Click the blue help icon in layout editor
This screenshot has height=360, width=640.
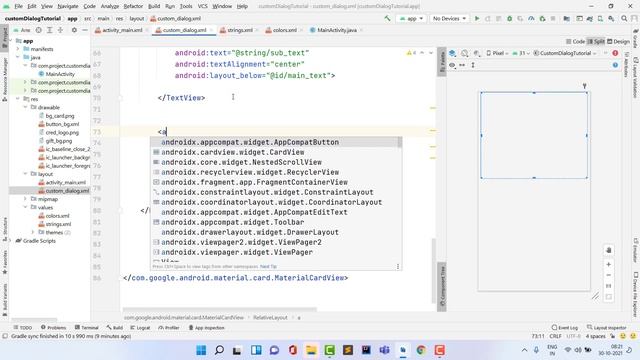tap(615, 65)
